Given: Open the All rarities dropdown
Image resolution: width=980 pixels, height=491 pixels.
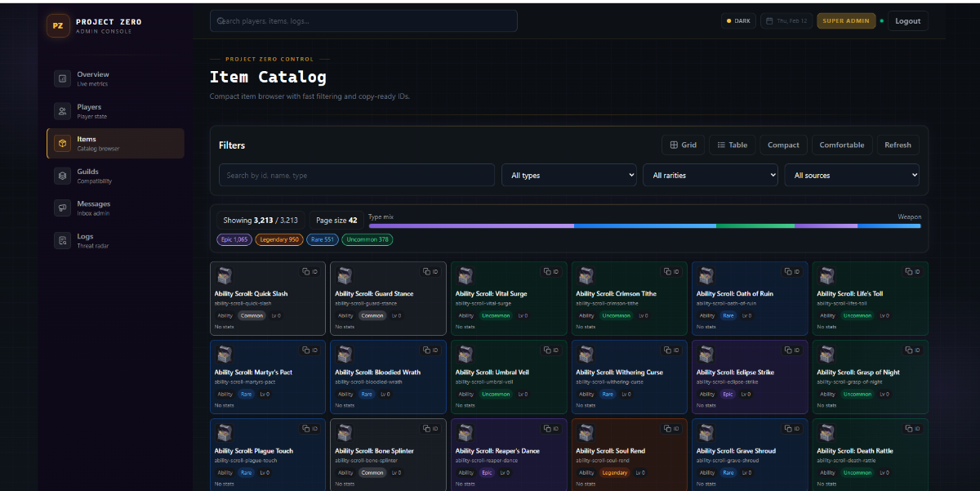Looking at the screenshot, I should pyautogui.click(x=710, y=176).
